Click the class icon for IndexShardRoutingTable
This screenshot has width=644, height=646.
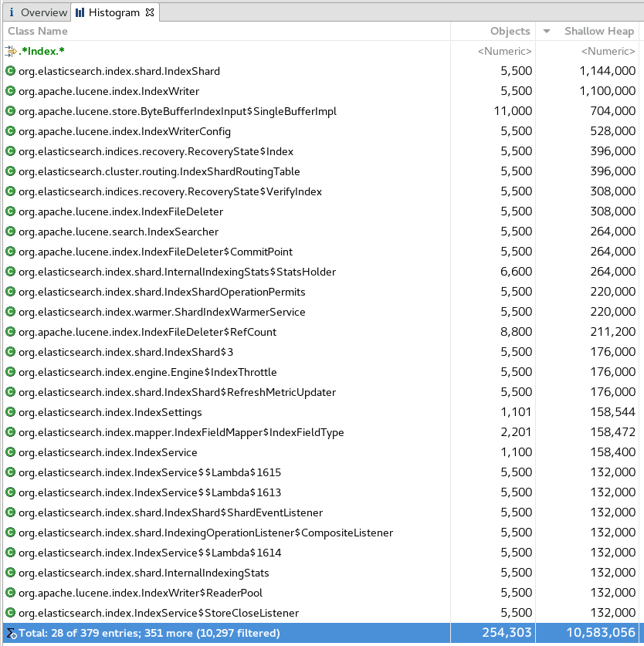coord(10,171)
